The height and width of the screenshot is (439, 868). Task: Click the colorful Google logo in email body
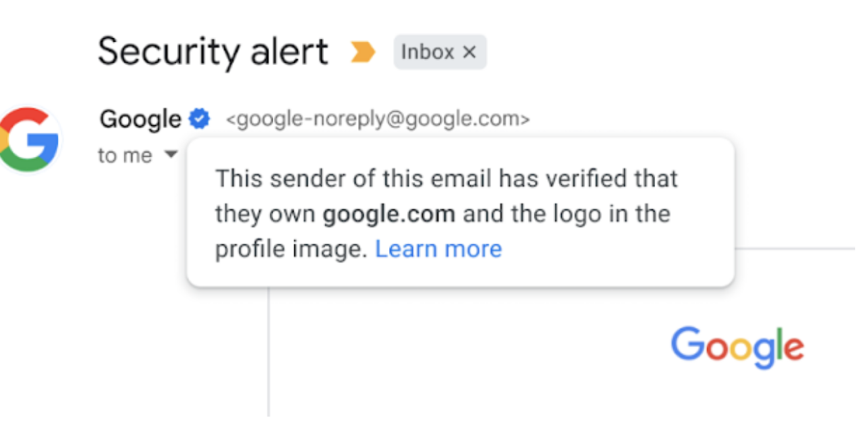click(737, 347)
